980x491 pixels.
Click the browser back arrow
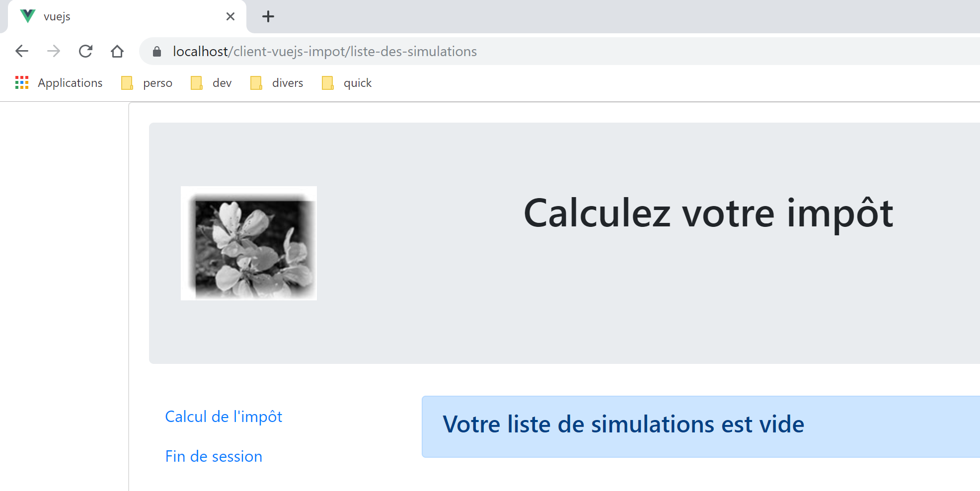tap(22, 51)
